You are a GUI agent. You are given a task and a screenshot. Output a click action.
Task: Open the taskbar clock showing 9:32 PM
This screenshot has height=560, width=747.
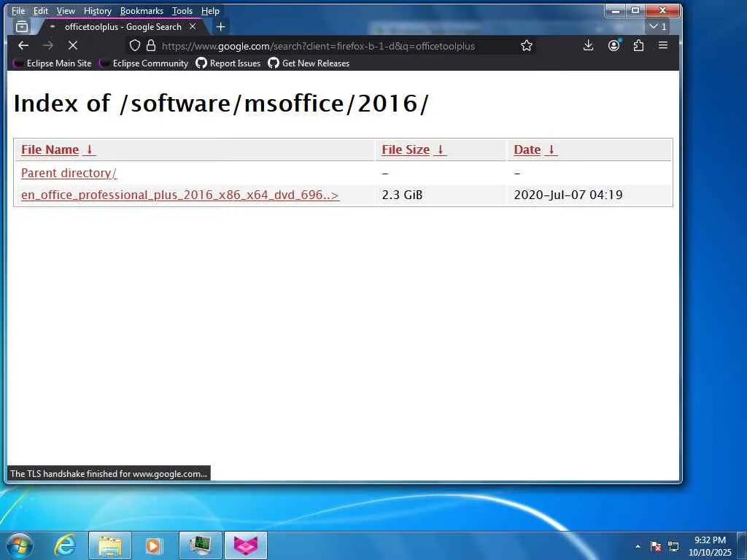point(710,546)
